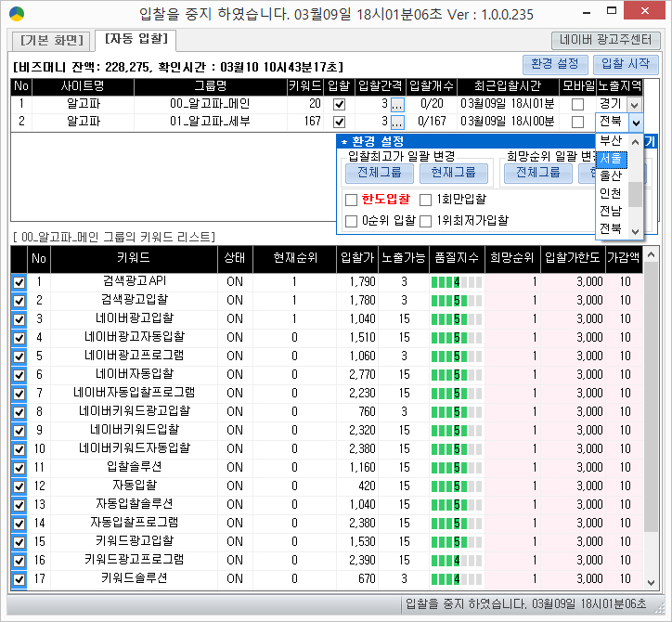
Task: Select keyword 네이버광고자동입찰
Action: (x=135, y=337)
